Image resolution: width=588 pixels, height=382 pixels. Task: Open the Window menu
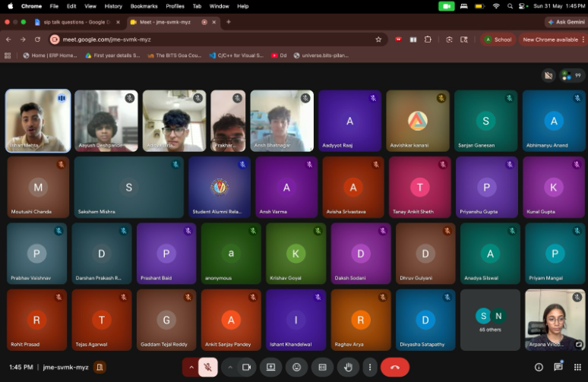pos(219,6)
